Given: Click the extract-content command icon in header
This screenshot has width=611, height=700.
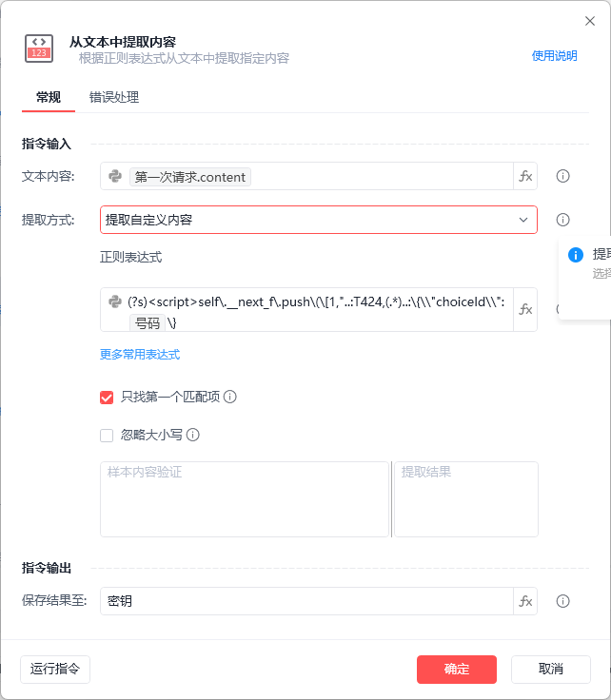Looking at the screenshot, I should point(39,49).
